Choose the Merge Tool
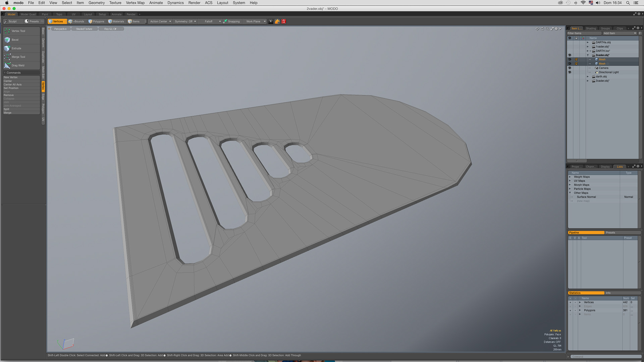The height and width of the screenshot is (362, 644). [x=21, y=57]
